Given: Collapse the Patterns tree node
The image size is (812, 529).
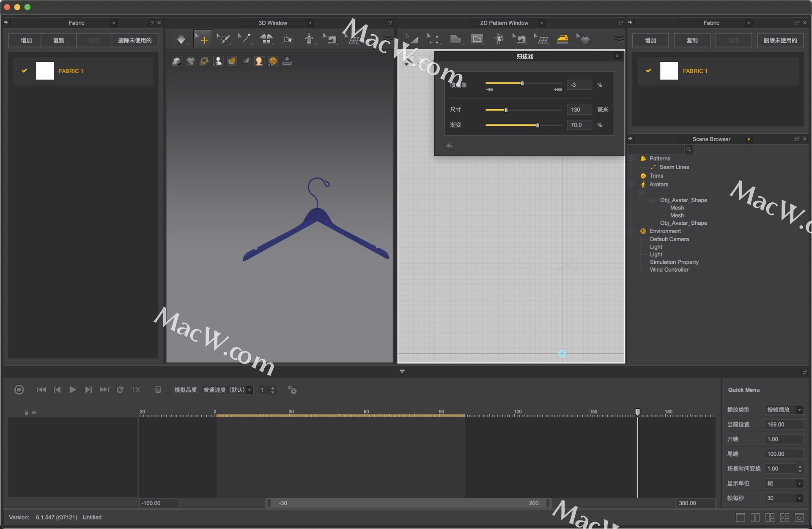Looking at the screenshot, I should (631, 159).
